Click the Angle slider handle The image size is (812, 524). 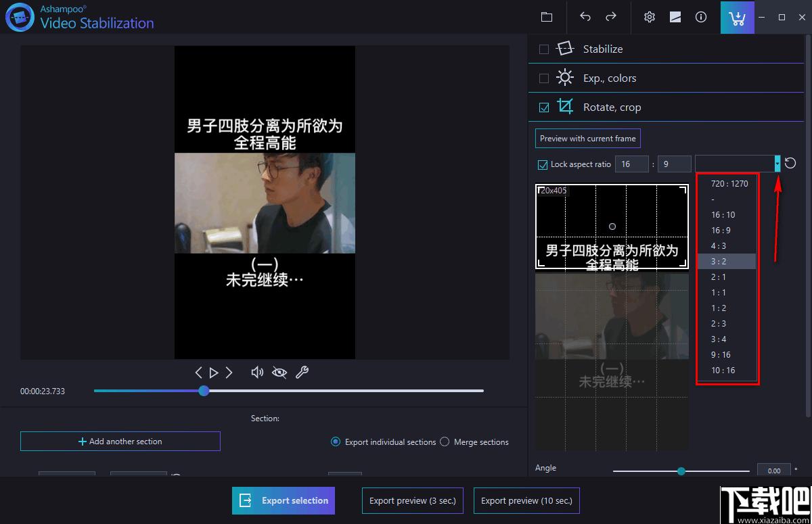click(x=681, y=471)
